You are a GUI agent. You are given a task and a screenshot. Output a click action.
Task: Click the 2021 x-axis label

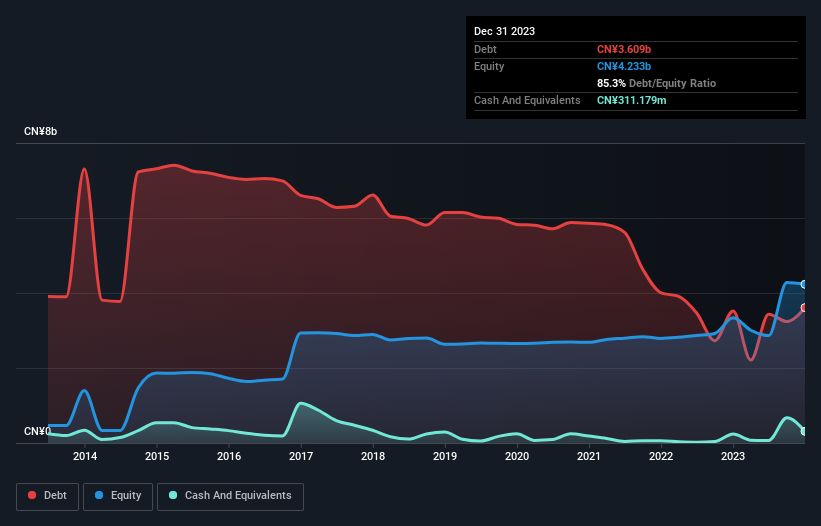click(x=589, y=456)
